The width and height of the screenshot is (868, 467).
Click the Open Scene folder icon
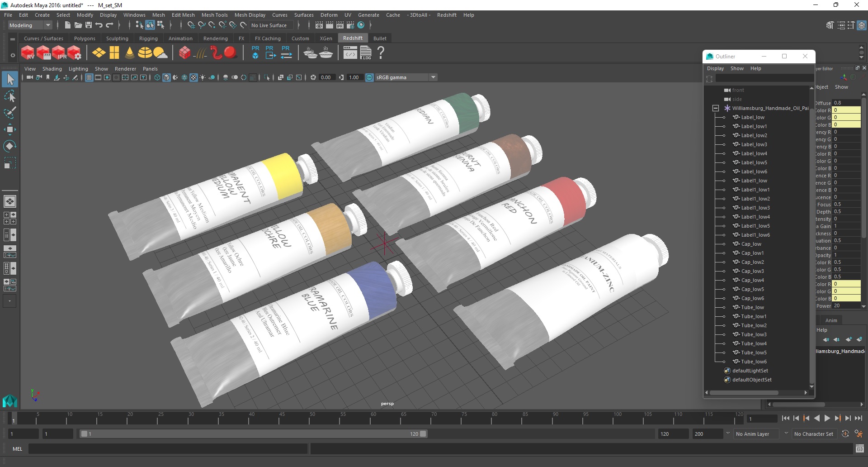78,25
